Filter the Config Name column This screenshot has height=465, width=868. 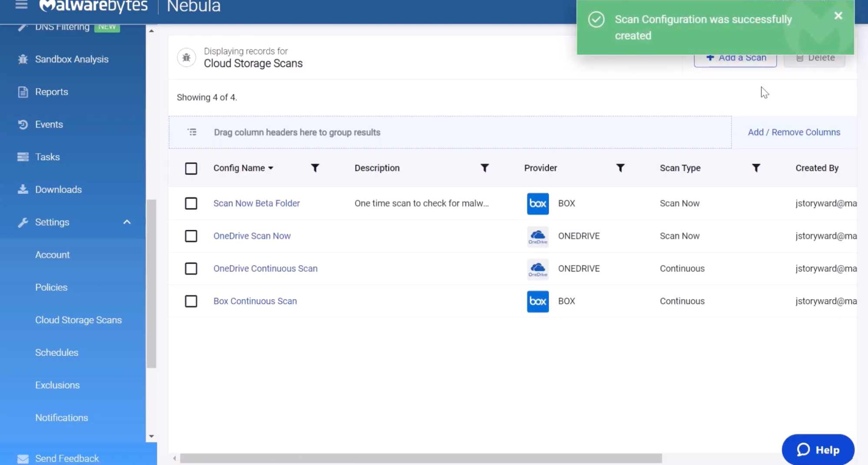click(315, 168)
